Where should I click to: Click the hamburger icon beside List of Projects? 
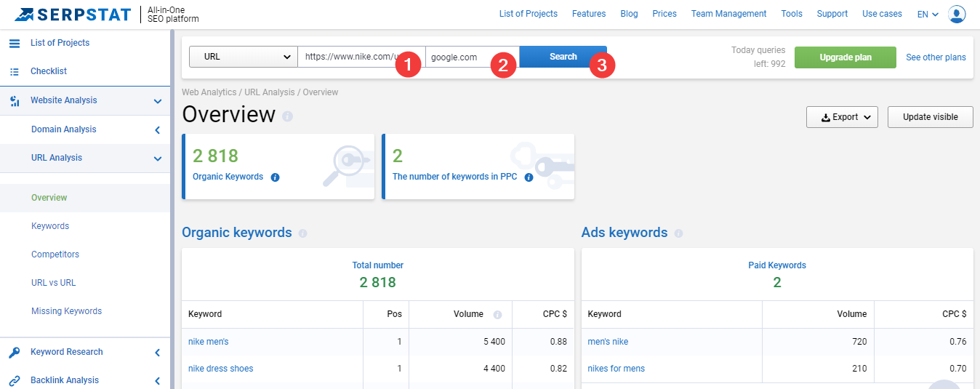tap(15, 43)
